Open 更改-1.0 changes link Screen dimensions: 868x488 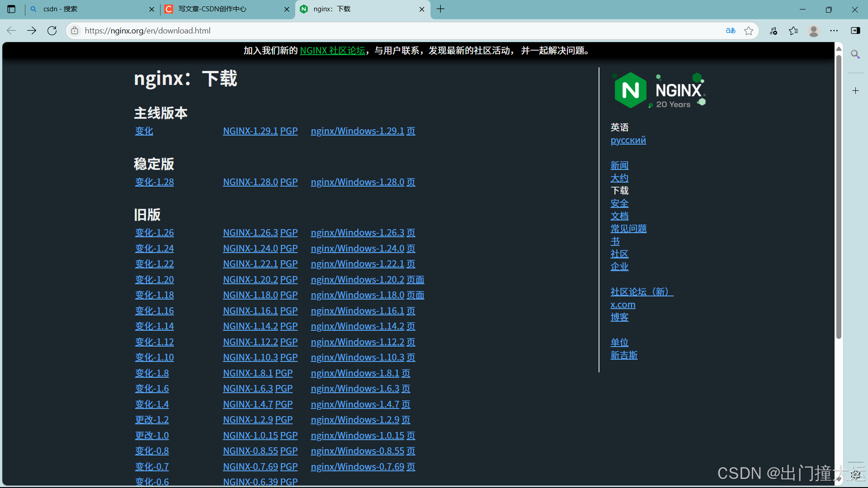coord(152,436)
